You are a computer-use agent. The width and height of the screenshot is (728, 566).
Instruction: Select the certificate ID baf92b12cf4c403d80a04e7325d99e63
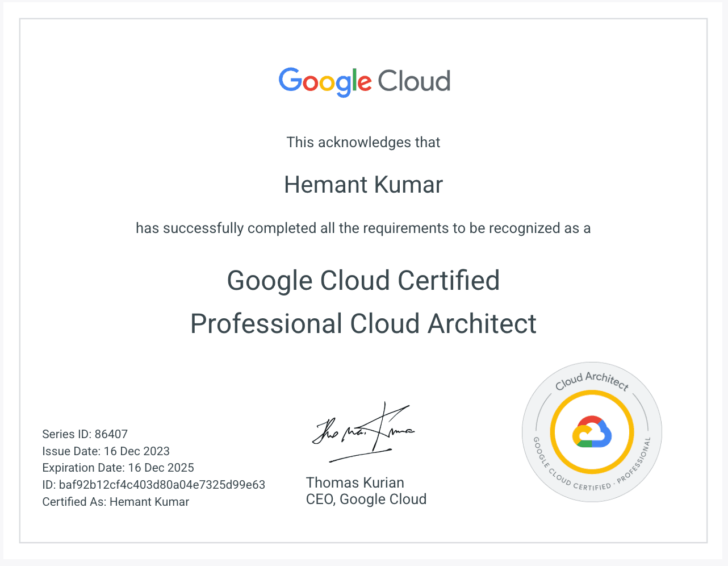point(153,485)
